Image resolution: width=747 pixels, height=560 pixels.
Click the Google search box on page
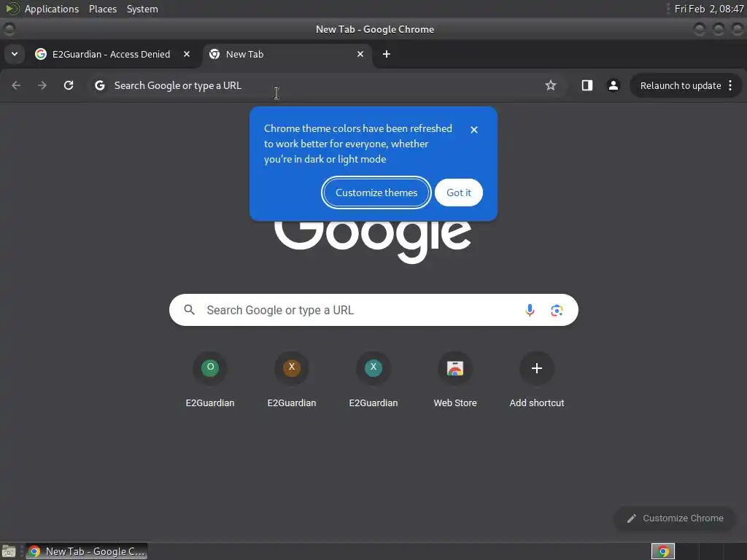coord(374,310)
